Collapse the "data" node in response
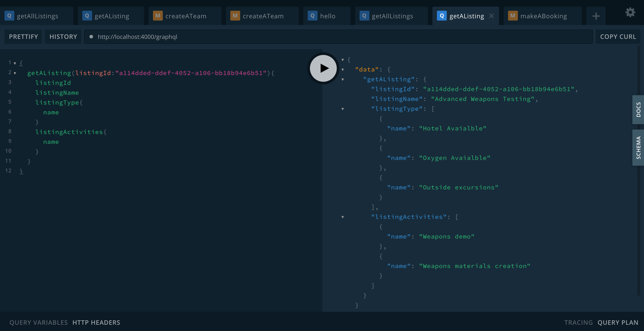The height and width of the screenshot is (331, 644). click(343, 70)
